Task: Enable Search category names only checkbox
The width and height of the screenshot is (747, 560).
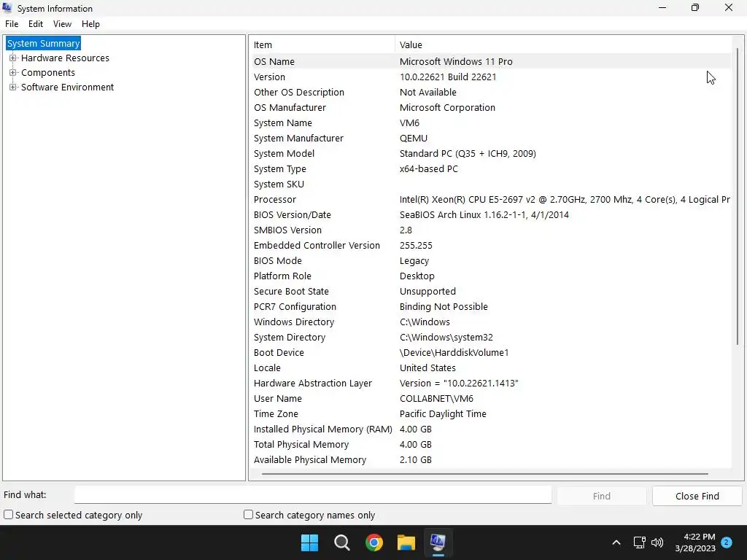Action: (248, 515)
